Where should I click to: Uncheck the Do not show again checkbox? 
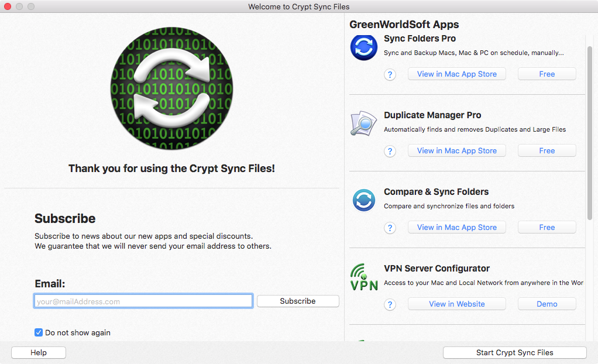39,332
